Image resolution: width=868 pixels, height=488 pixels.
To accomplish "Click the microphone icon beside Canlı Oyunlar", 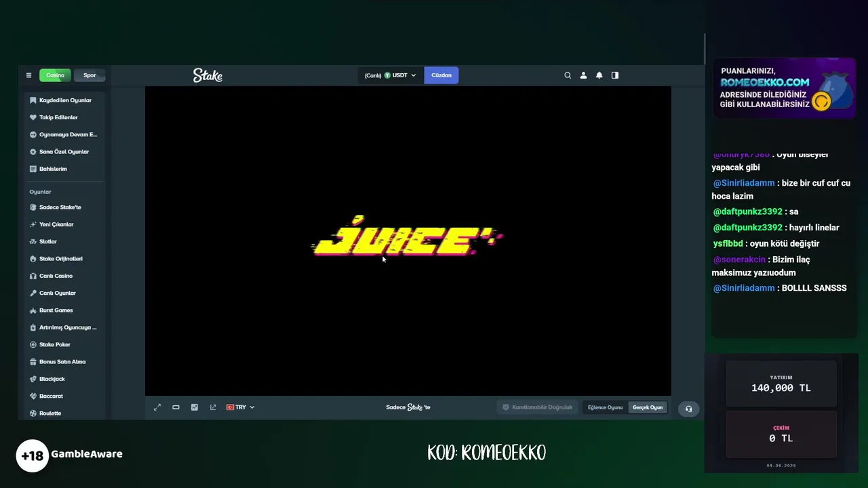I will (33, 293).
